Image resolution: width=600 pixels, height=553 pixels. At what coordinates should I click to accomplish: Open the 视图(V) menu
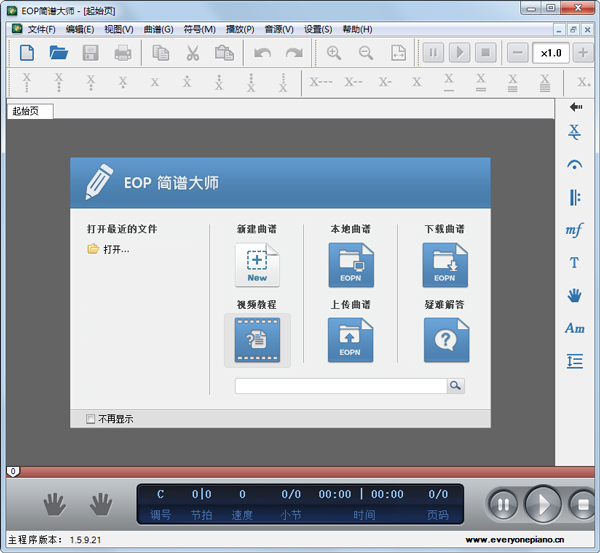coord(119,29)
